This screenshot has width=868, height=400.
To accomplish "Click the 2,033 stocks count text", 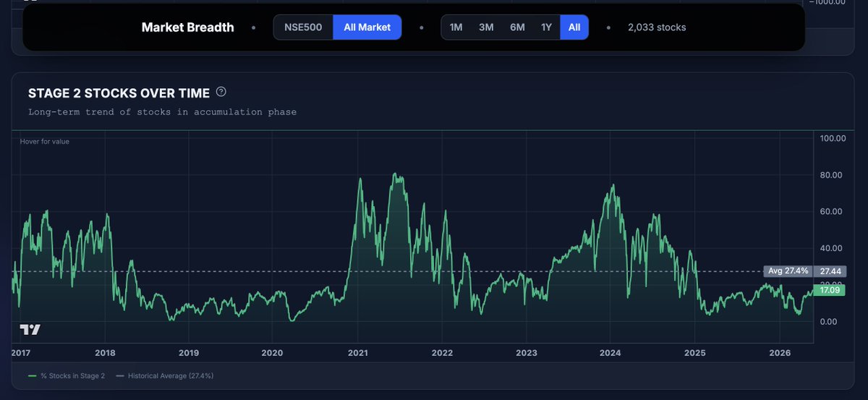I will [657, 27].
